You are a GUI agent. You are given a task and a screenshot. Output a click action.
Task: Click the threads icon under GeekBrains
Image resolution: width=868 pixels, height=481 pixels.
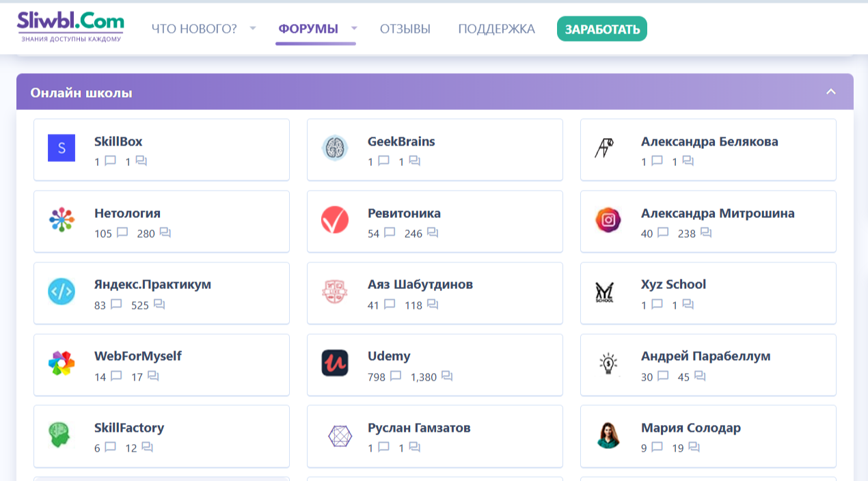click(383, 161)
